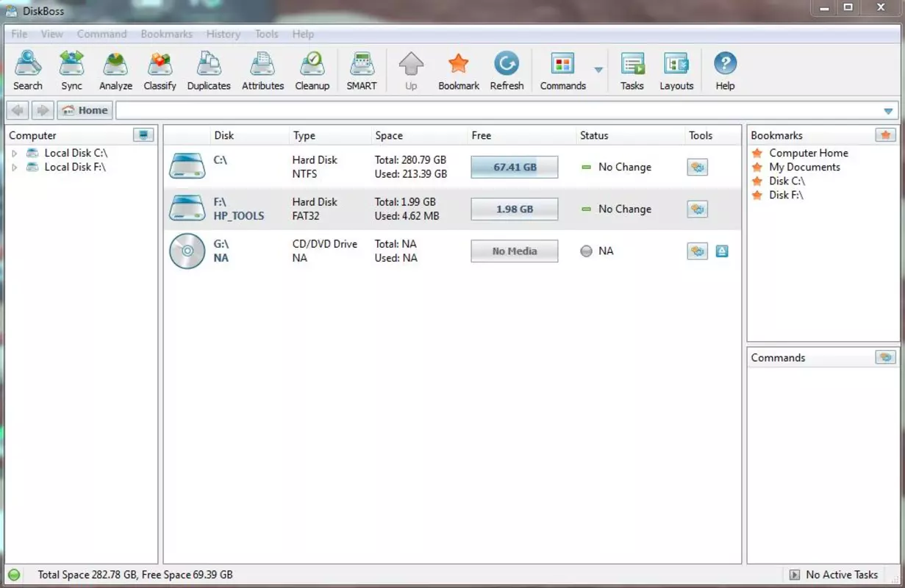Open the Tools menu

pyautogui.click(x=267, y=34)
